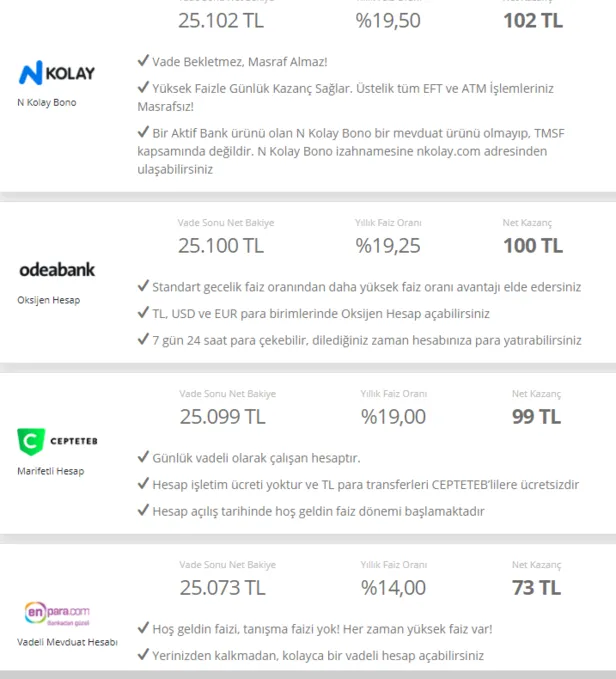Click the 25.100 TL Odeabank balance
This screenshot has width=616, height=679.
(x=221, y=245)
